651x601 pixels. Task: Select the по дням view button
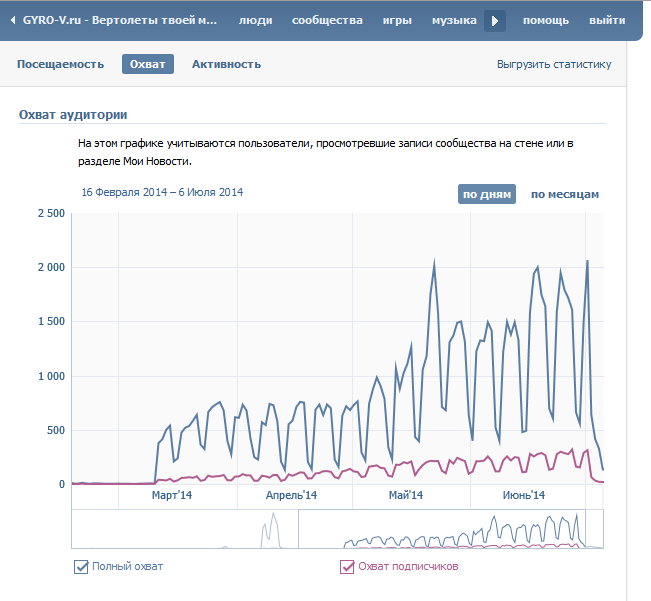click(x=486, y=194)
